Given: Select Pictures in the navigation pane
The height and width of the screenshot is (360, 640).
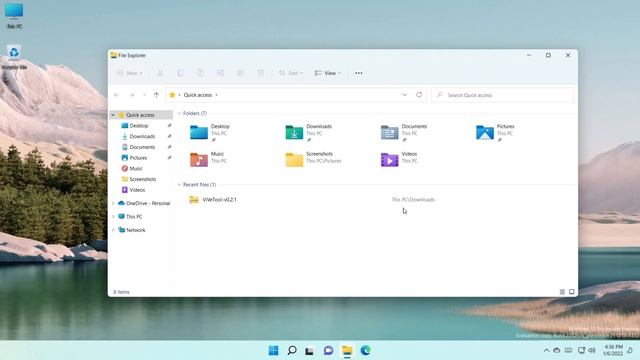Looking at the screenshot, I should click(x=138, y=158).
